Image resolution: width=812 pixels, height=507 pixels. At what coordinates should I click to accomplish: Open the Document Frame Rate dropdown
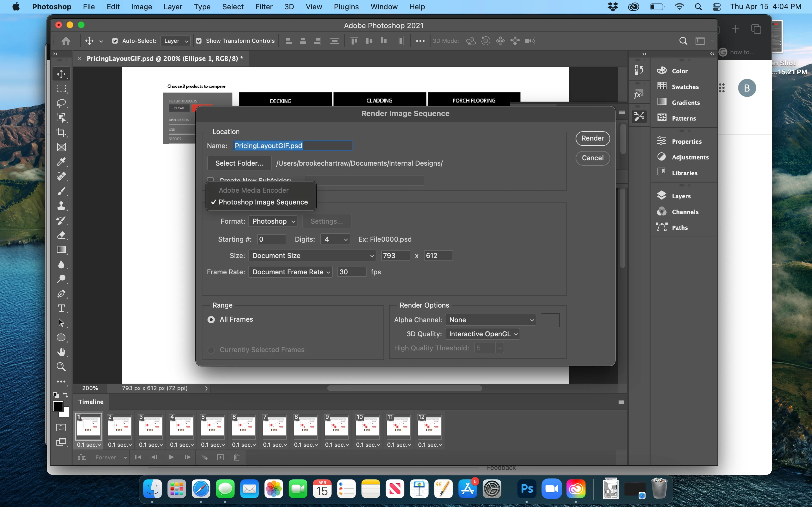(290, 272)
